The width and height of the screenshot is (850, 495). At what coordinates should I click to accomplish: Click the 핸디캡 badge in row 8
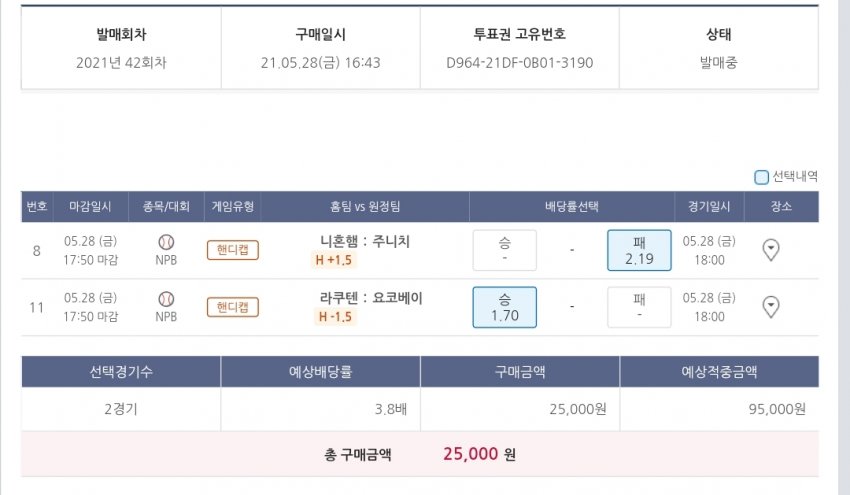coord(233,250)
